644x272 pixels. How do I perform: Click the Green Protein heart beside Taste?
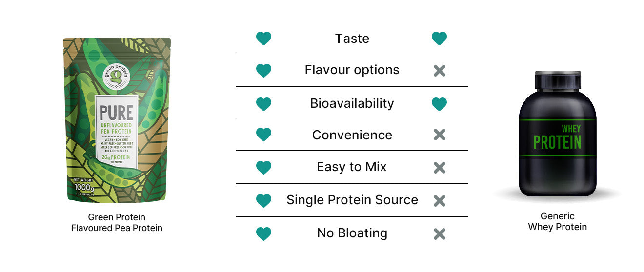tap(263, 39)
